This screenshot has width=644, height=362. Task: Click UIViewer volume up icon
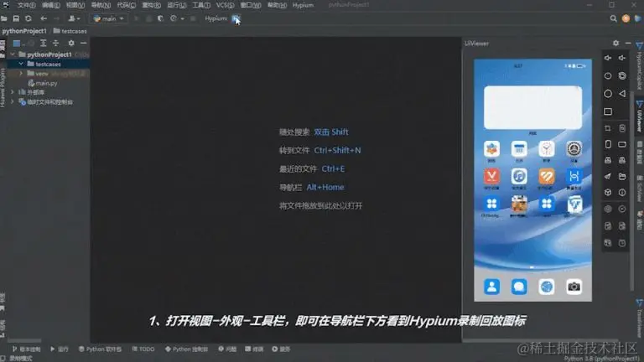pyautogui.click(x=608, y=58)
